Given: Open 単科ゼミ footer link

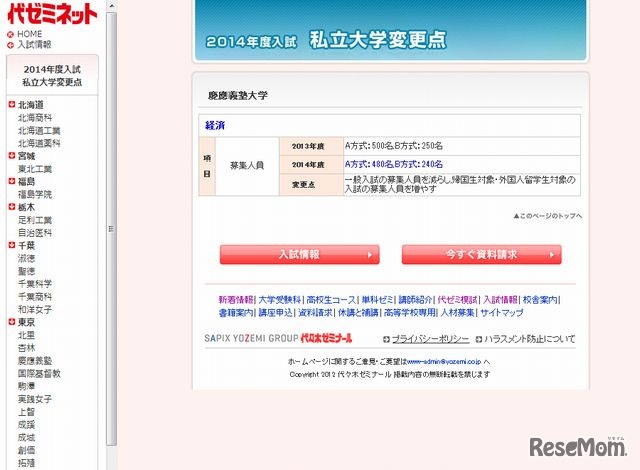Looking at the screenshot, I should coord(378,300).
